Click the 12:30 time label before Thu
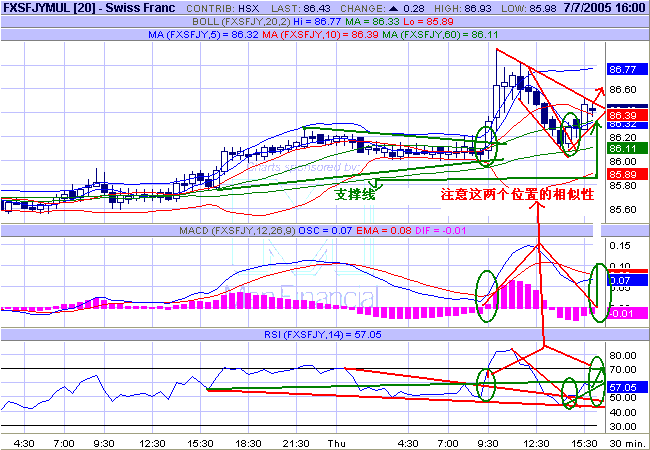Viewport: 650px width, 450px height. [152, 443]
